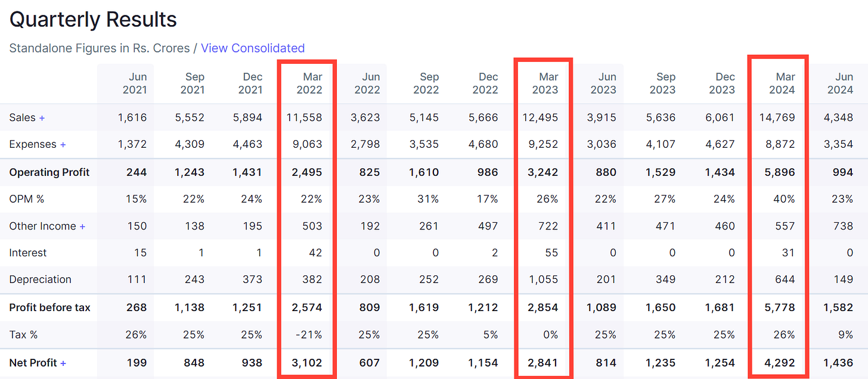868x379 pixels.
Task: Click Other Income value 722
Action: [549, 226]
